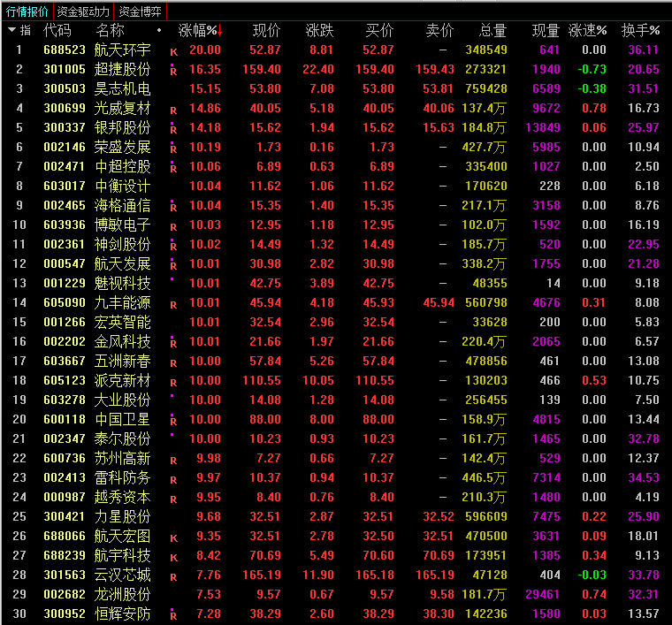
Task: Click the R marker beside 超捷股份
Action: (173, 70)
